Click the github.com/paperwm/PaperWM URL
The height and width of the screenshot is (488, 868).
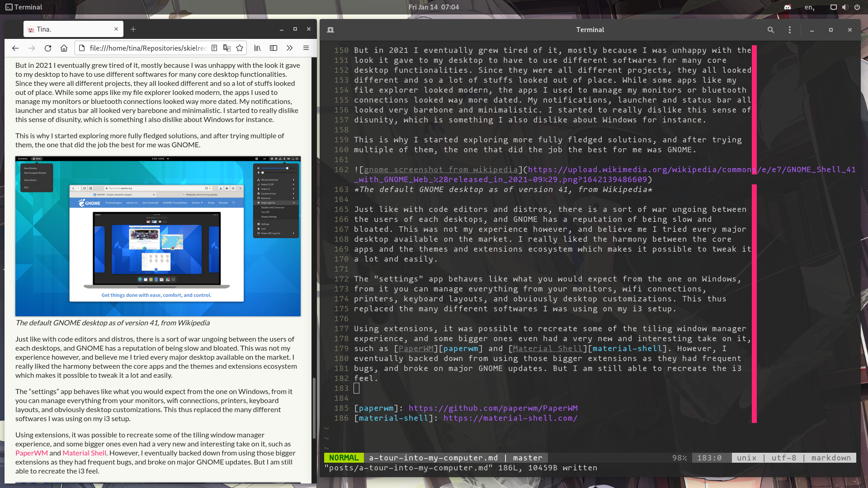pyautogui.click(x=493, y=408)
